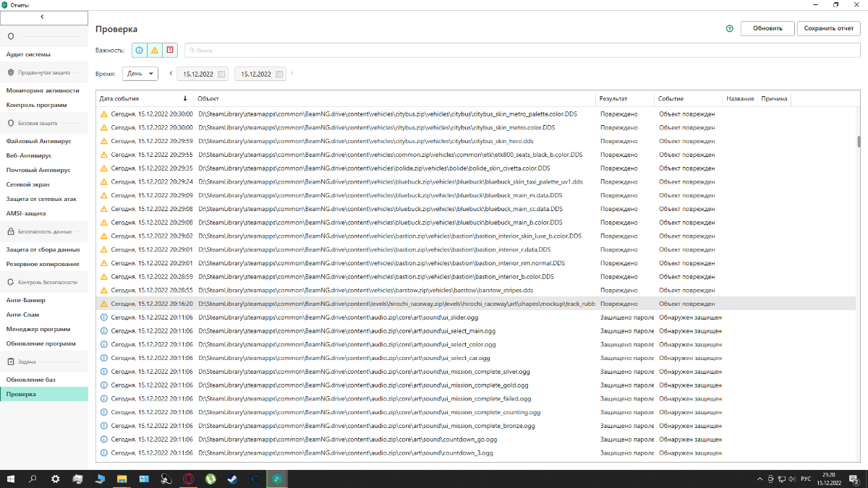Open Файловый Антивирус report section
The image size is (868, 488).
[44, 141]
